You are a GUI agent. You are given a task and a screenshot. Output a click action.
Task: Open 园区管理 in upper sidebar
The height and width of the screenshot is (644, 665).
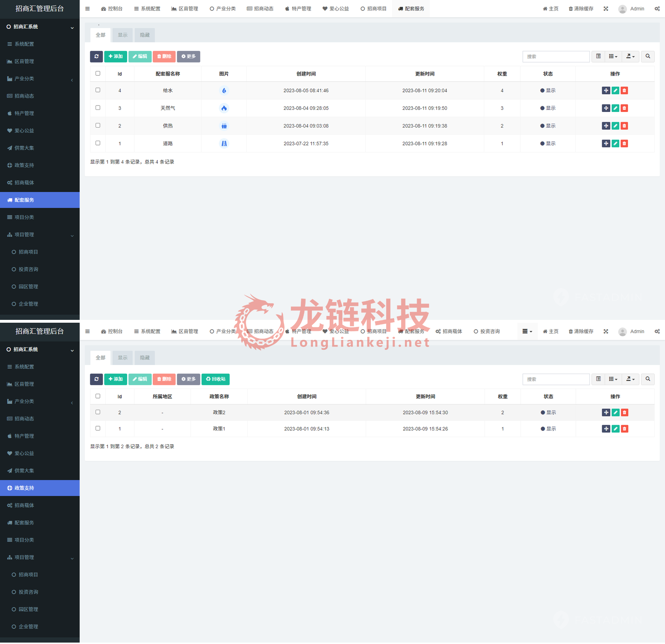click(40, 286)
